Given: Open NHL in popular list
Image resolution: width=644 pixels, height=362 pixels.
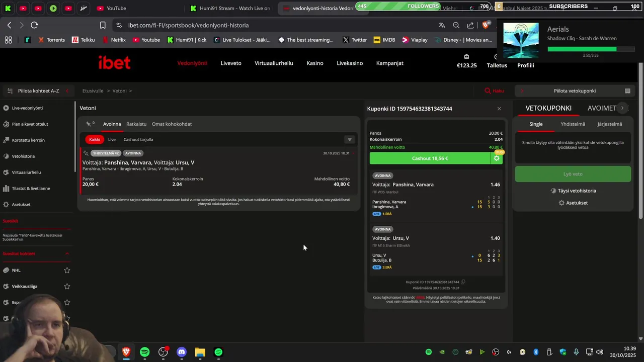Looking at the screenshot, I should point(16,270).
